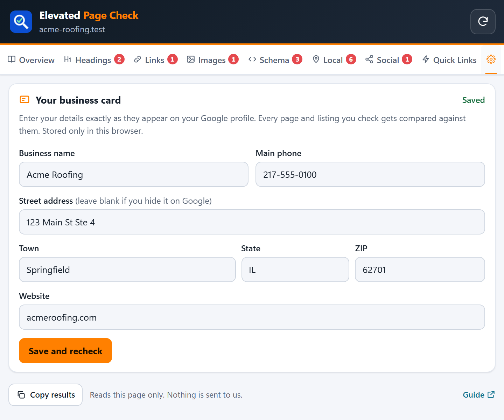Open the settings gear tab

491,59
